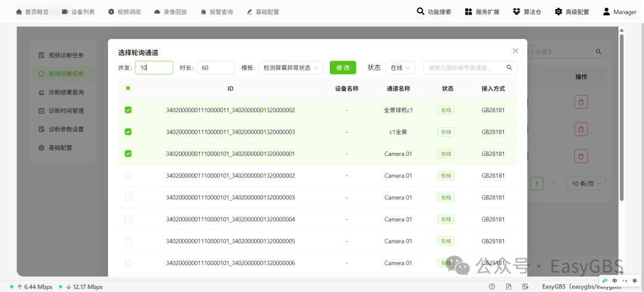Click channel name c1全景

[x=398, y=132]
